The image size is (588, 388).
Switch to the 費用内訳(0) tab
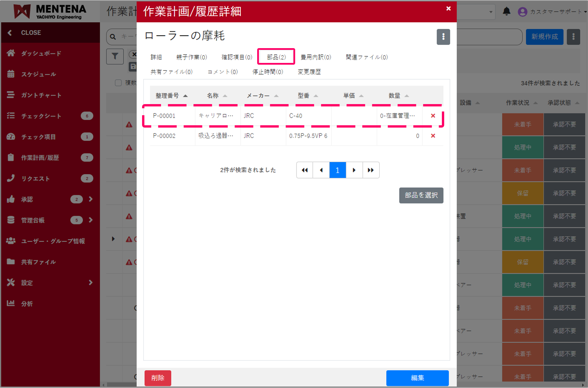click(x=315, y=57)
